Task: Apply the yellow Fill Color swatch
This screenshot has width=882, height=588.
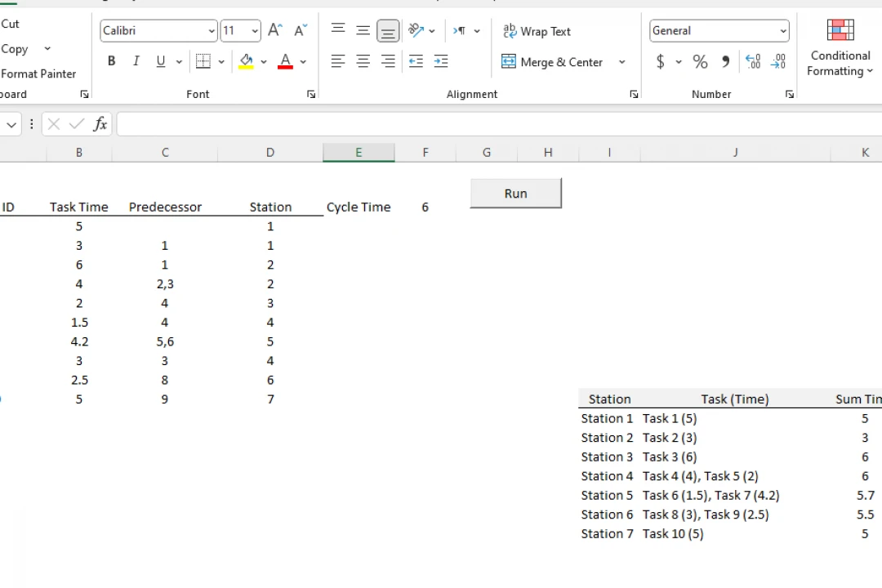Action: (246, 61)
